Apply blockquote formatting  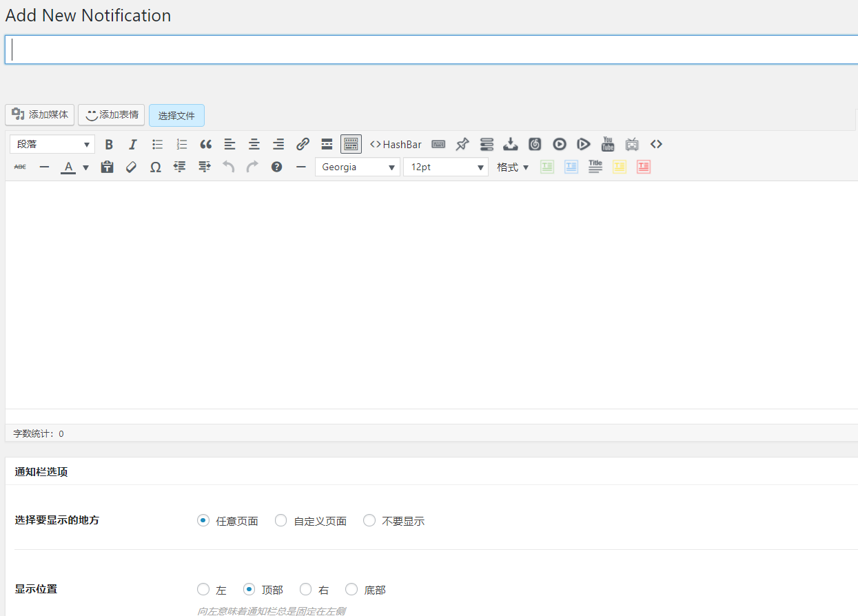[205, 144]
